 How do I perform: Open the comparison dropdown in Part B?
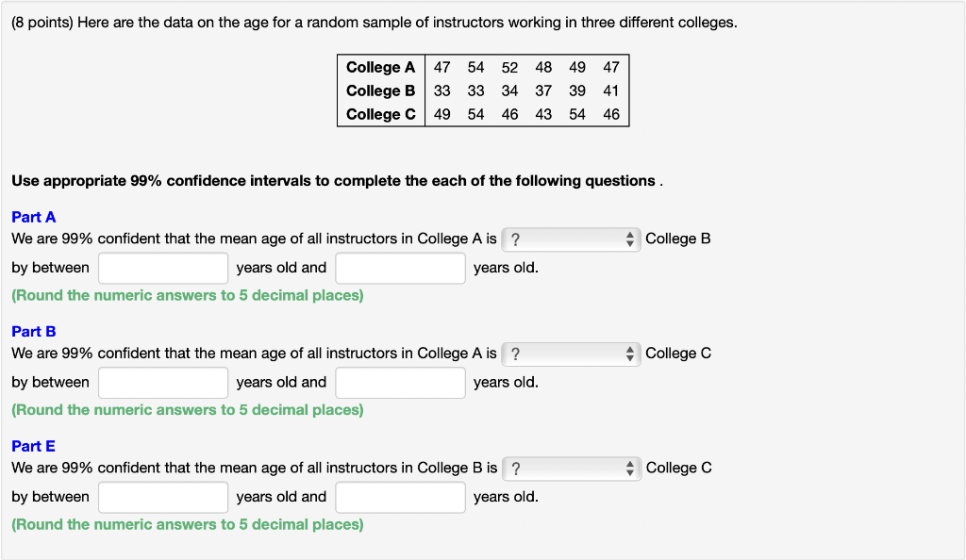[x=571, y=354]
